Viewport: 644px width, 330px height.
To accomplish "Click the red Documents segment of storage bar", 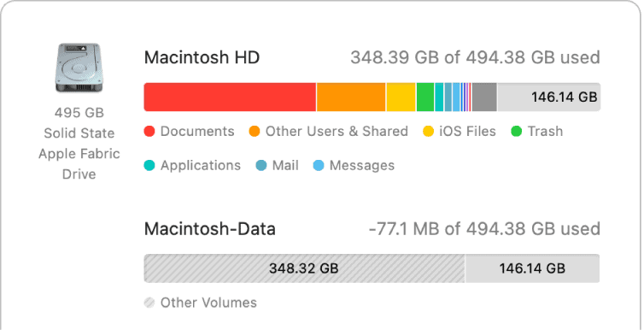I will coord(230,97).
